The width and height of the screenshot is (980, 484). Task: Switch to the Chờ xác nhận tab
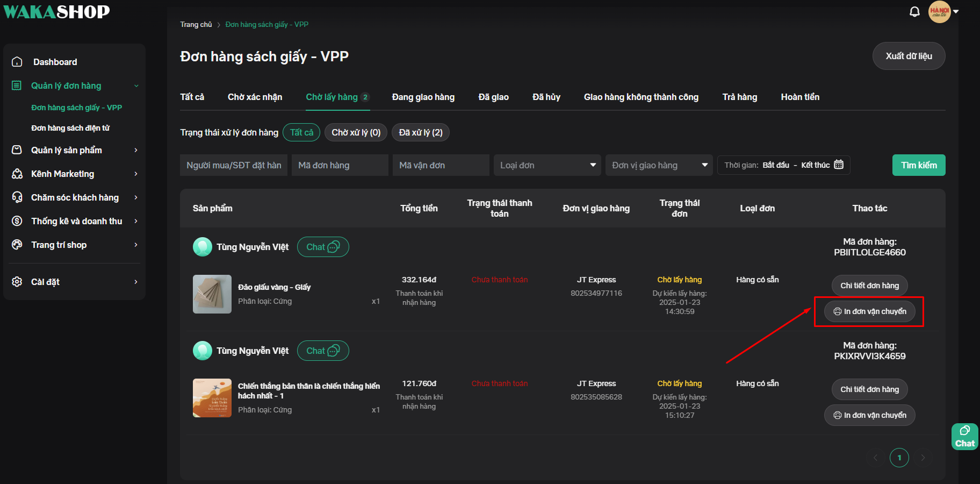[x=255, y=97]
